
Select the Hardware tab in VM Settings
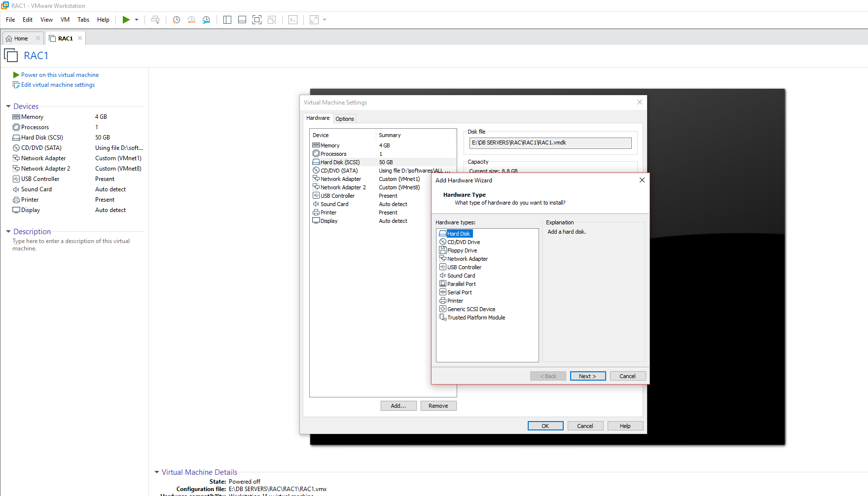[318, 118]
